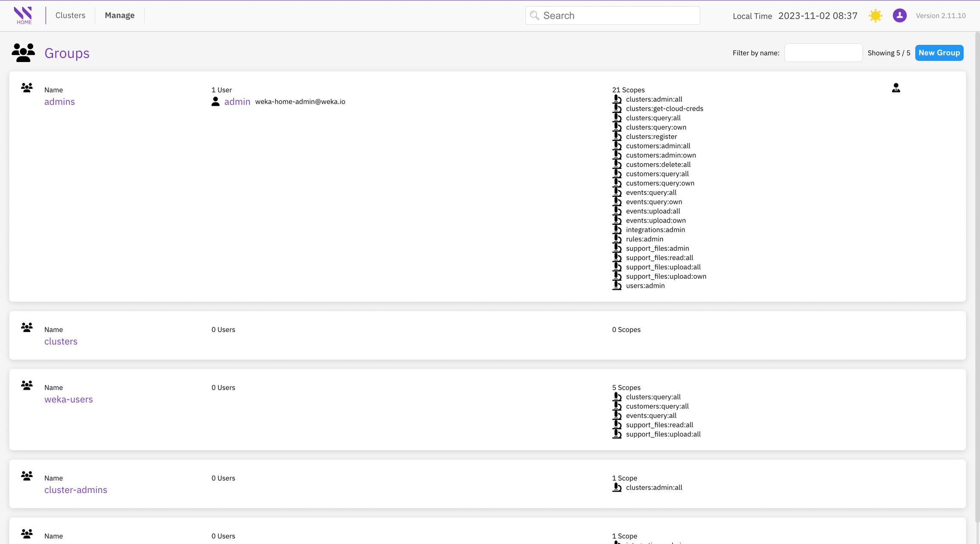The height and width of the screenshot is (544, 980).
Task: Click the person icon next to admin user
Action: (x=216, y=102)
